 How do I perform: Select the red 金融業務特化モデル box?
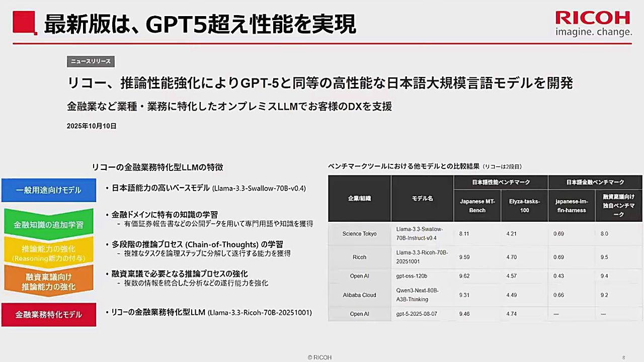click(x=48, y=314)
